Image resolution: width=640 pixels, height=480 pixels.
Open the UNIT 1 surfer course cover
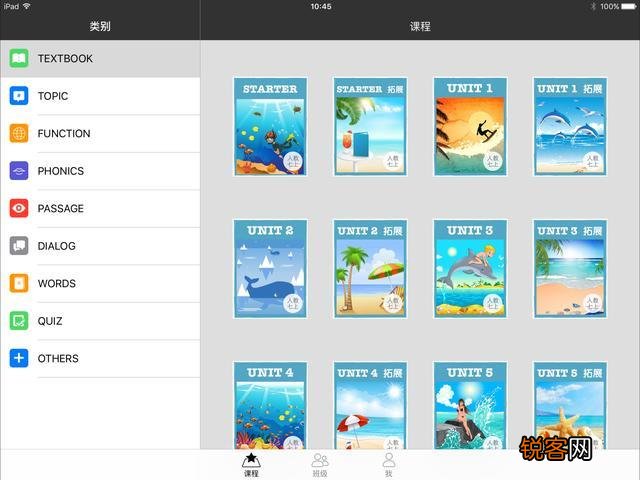tap(470, 127)
